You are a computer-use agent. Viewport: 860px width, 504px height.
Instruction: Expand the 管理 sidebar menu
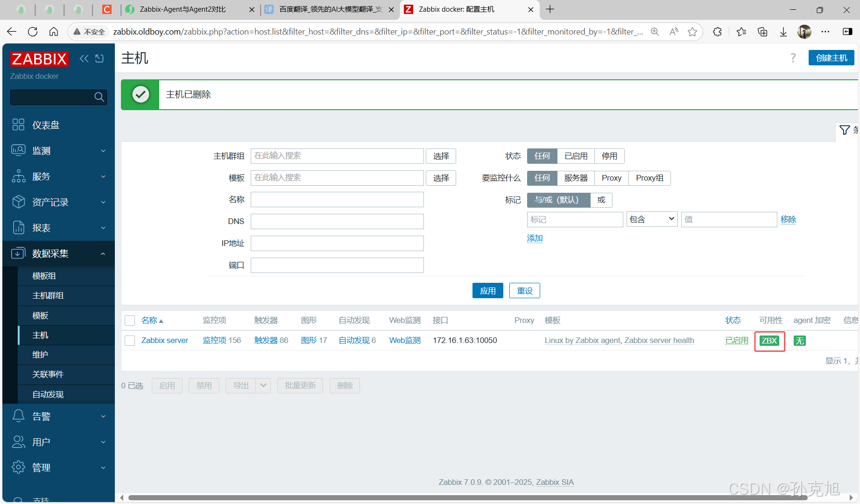click(x=58, y=467)
